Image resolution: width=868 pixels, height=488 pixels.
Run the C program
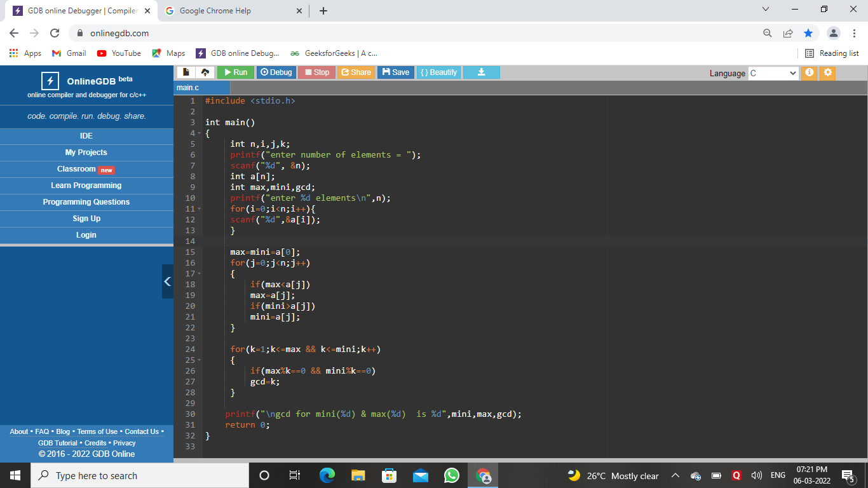point(235,72)
